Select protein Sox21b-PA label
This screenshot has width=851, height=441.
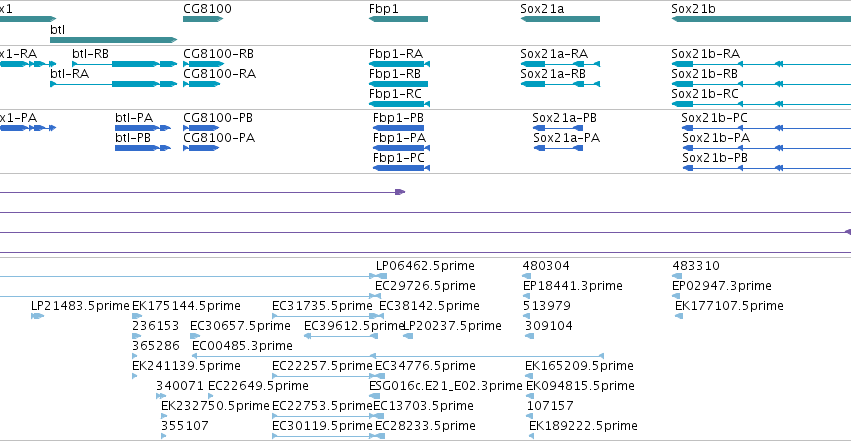716,138
